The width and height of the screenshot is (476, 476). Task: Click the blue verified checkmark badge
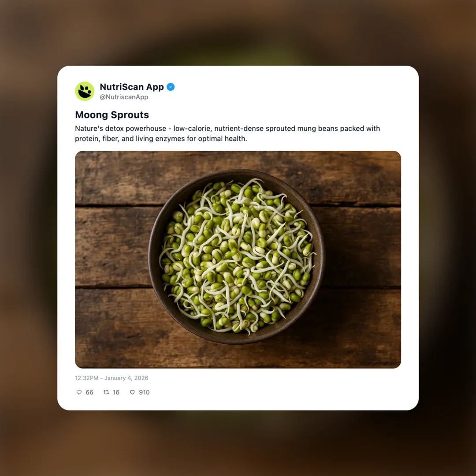click(171, 87)
